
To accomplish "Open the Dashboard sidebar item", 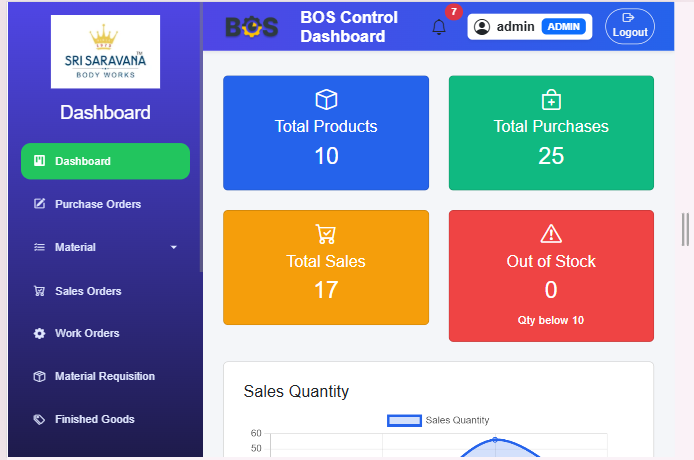I will [105, 161].
